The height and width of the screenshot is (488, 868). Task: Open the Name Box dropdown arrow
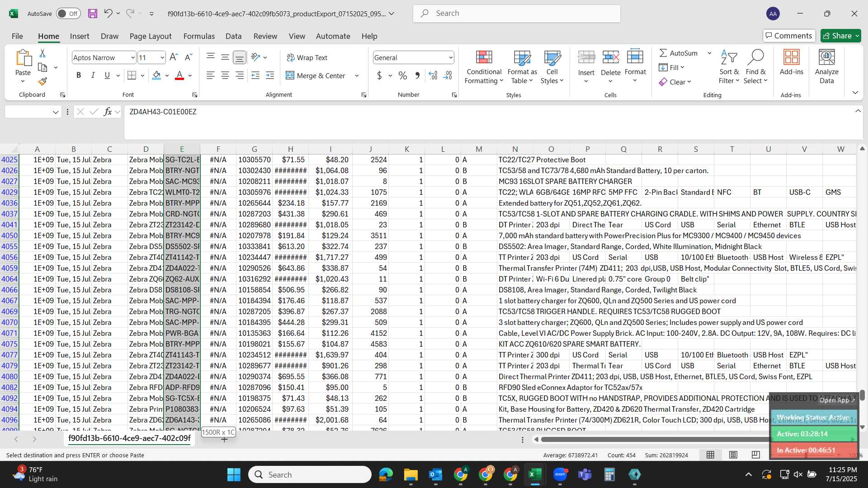56,112
